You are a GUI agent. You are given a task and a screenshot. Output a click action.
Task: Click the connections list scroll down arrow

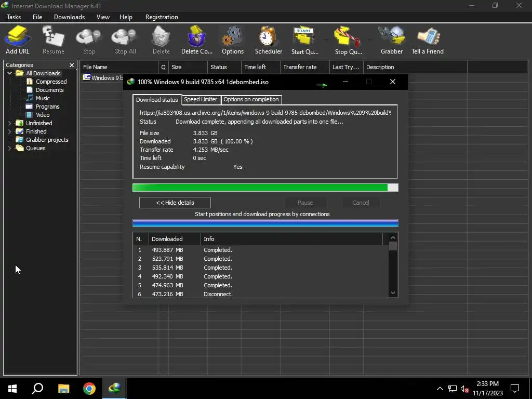(x=393, y=293)
